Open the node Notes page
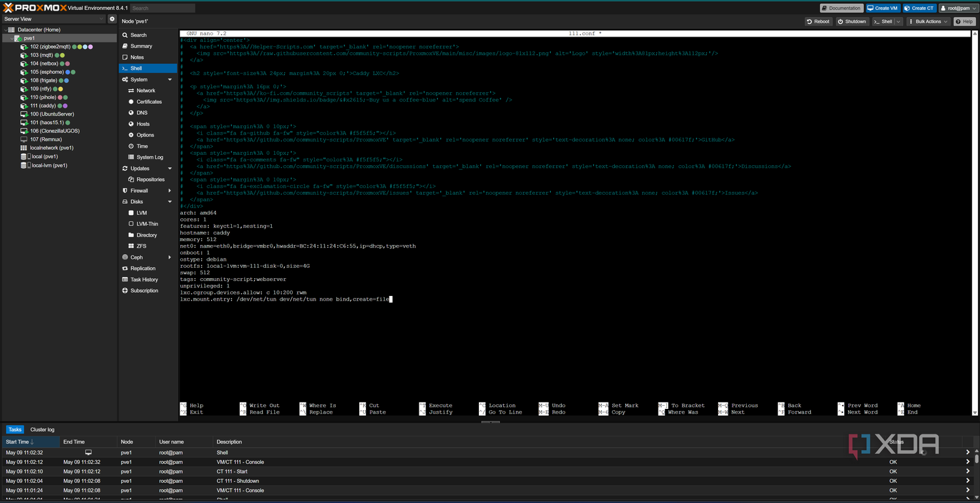 tap(148, 57)
